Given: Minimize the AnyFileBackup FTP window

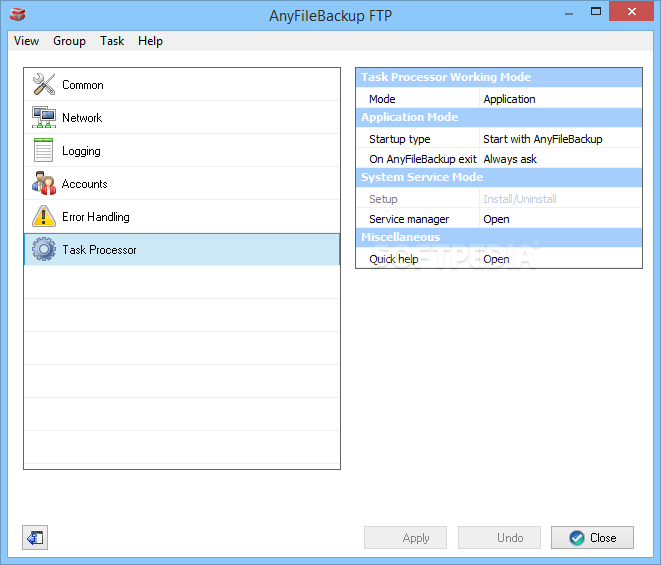Looking at the screenshot, I should pyautogui.click(x=569, y=12).
